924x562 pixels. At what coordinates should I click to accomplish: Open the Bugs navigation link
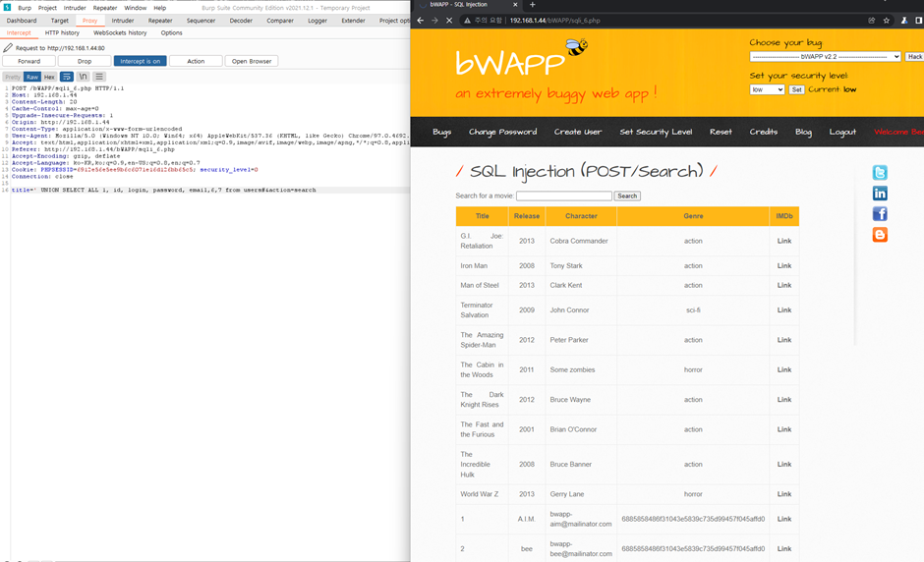[442, 132]
